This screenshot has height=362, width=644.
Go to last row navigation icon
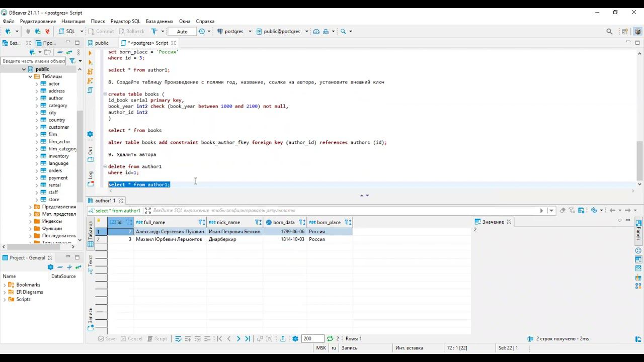click(x=248, y=339)
